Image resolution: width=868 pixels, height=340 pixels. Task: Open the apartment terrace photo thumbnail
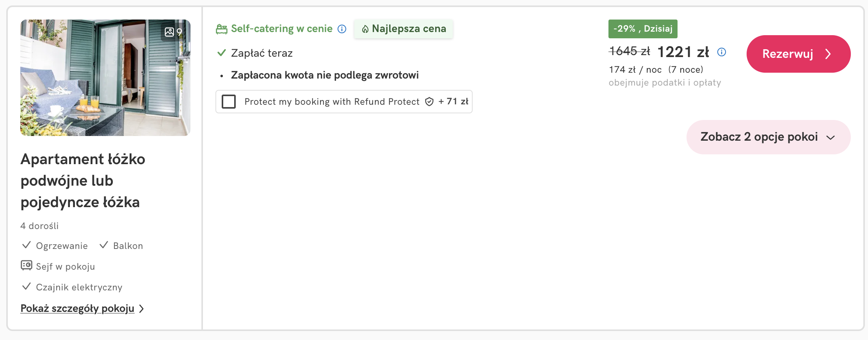[105, 78]
